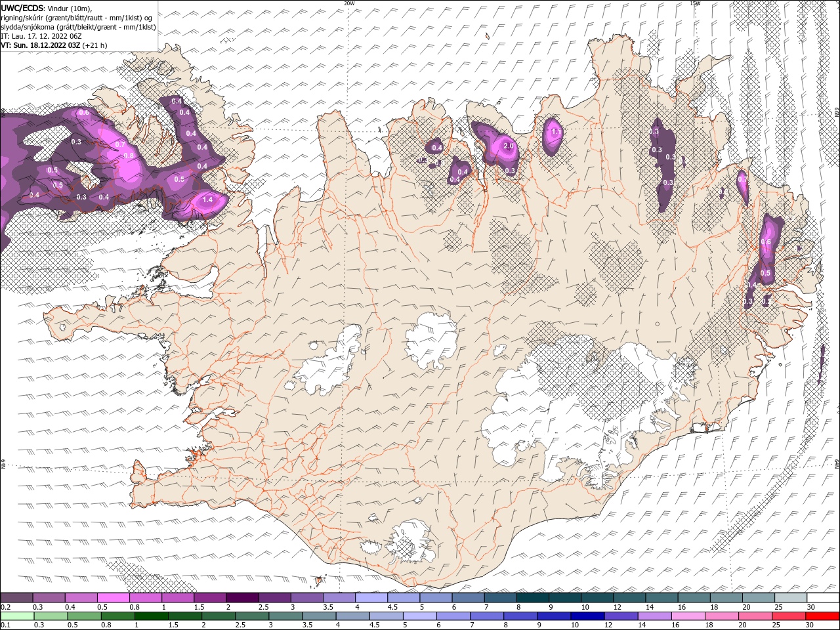Pick the deep blue lower swatch starting at 10

pyautogui.click(x=587, y=616)
